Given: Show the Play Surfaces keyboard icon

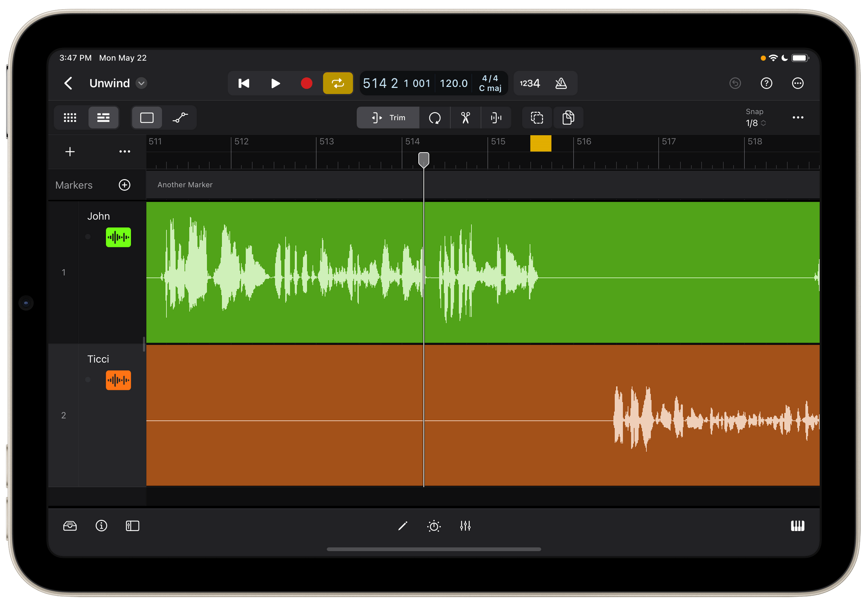Looking at the screenshot, I should [798, 526].
